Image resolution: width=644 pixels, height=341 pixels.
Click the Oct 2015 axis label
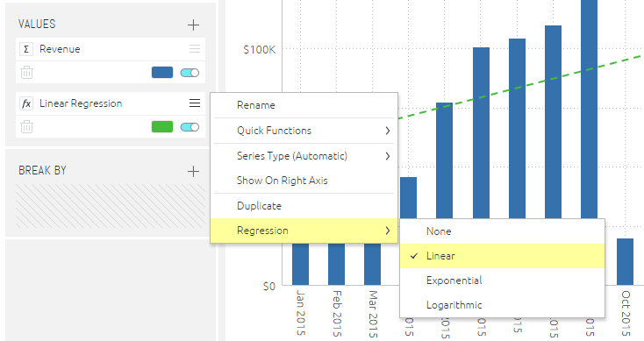pyautogui.click(x=626, y=313)
